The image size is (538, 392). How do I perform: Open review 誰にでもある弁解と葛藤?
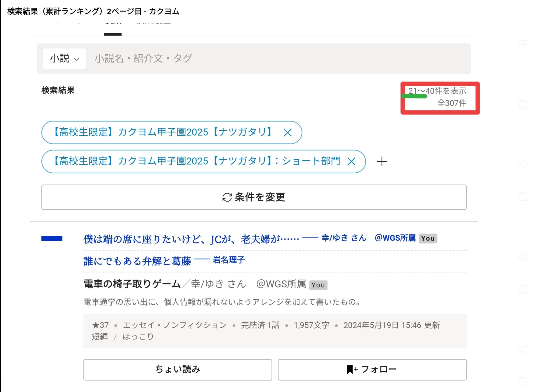pyautogui.click(x=137, y=261)
